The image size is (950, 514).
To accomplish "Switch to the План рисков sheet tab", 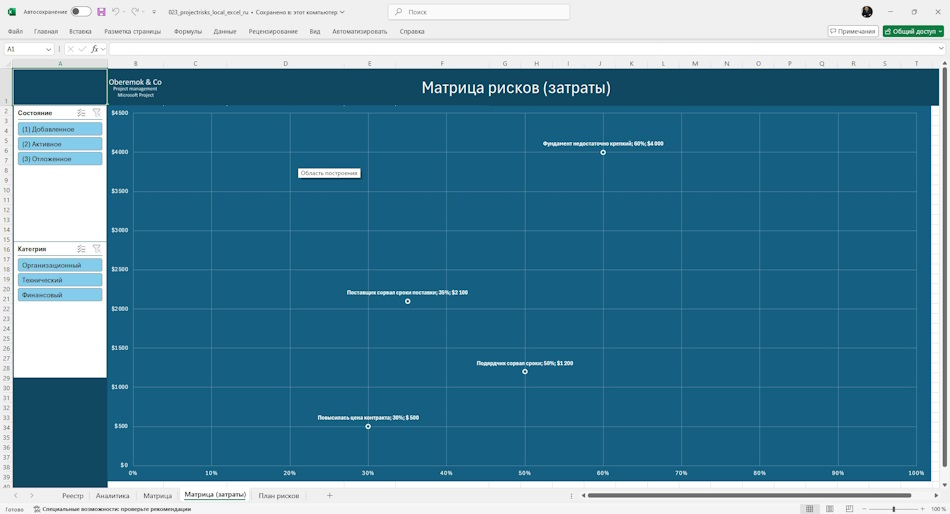I will point(279,496).
